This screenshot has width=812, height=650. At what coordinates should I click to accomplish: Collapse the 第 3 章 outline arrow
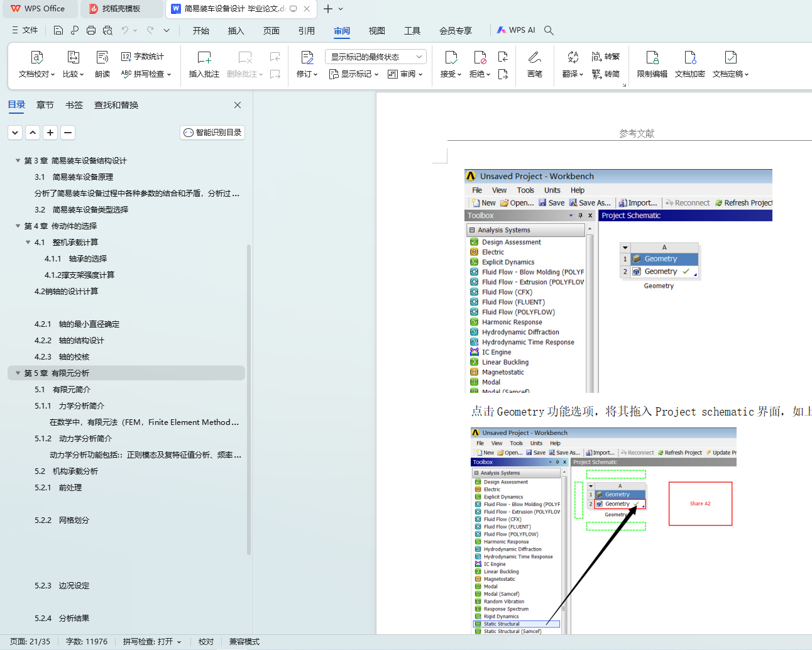pyautogui.click(x=18, y=161)
